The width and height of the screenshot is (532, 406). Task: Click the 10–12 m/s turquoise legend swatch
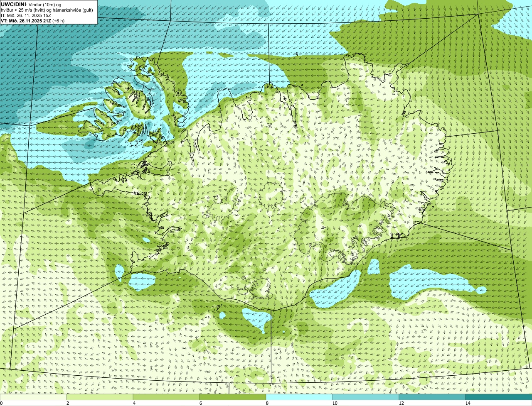pos(366,397)
